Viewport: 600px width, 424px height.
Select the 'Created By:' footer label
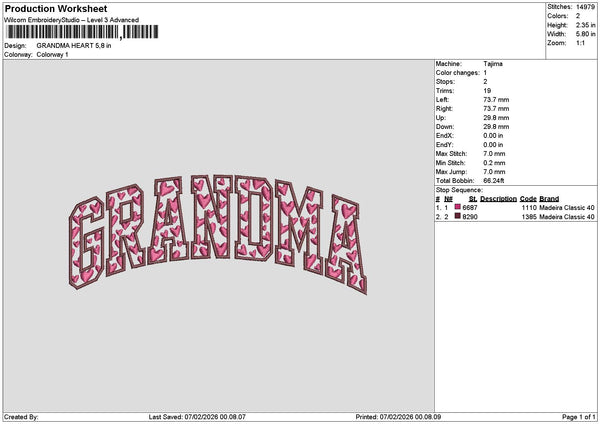click(x=21, y=417)
